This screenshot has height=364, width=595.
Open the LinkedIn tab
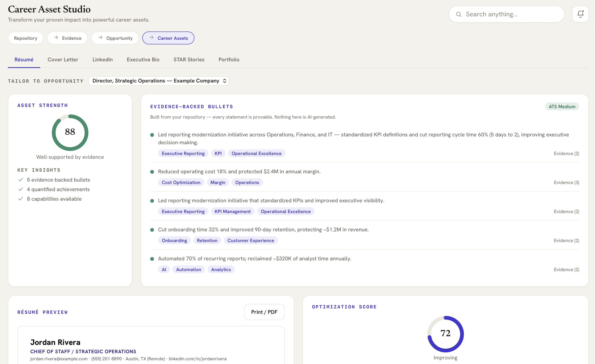[x=102, y=59]
